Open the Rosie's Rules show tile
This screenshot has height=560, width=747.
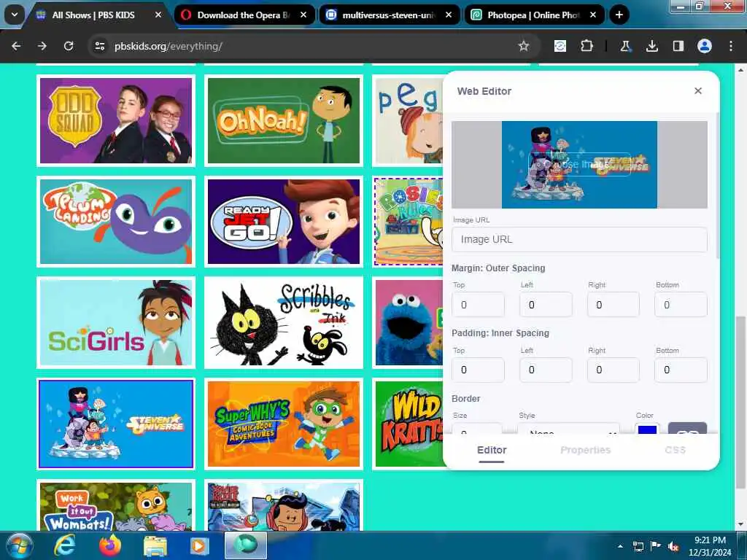(x=409, y=222)
